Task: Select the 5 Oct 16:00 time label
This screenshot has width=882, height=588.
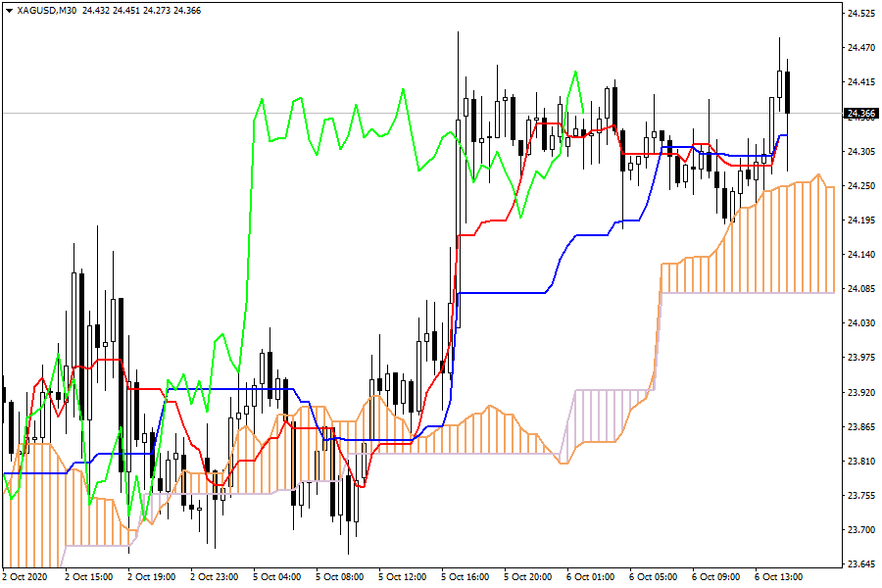Action: click(x=465, y=576)
